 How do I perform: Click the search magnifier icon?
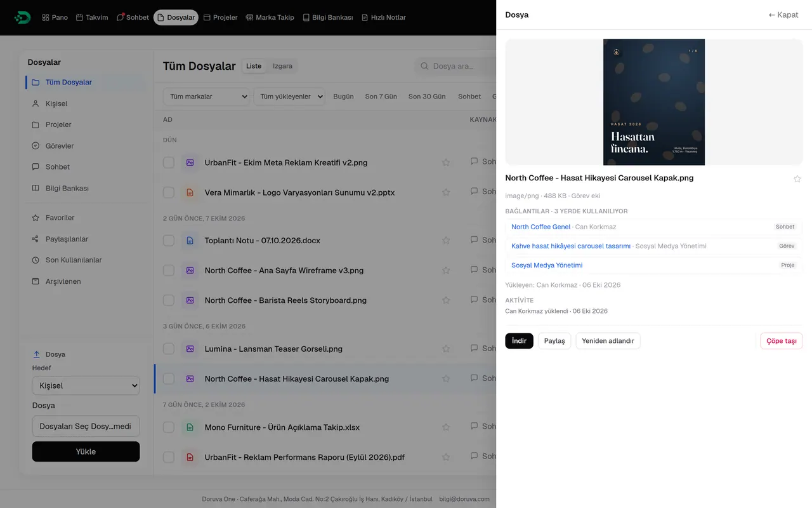click(x=424, y=66)
